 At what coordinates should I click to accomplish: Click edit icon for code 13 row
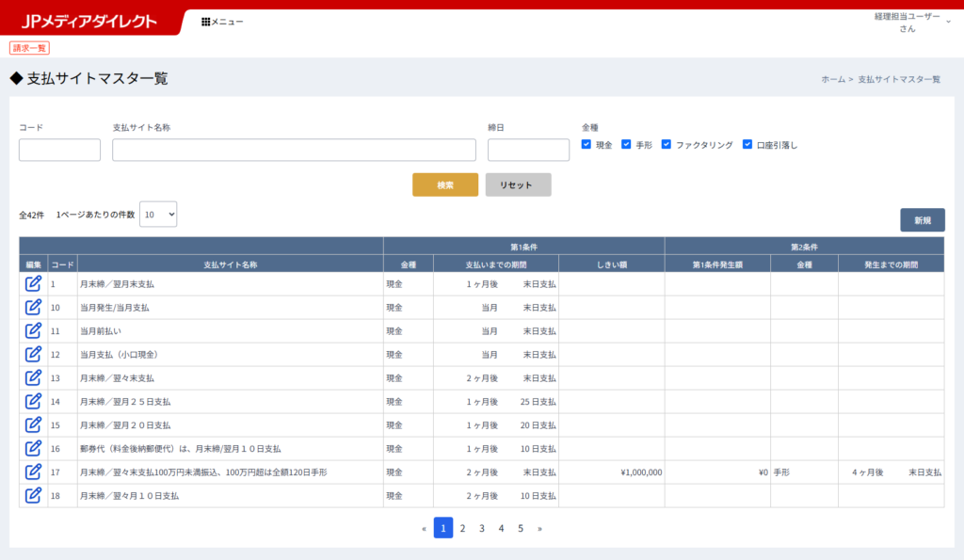tap(33, 377)
